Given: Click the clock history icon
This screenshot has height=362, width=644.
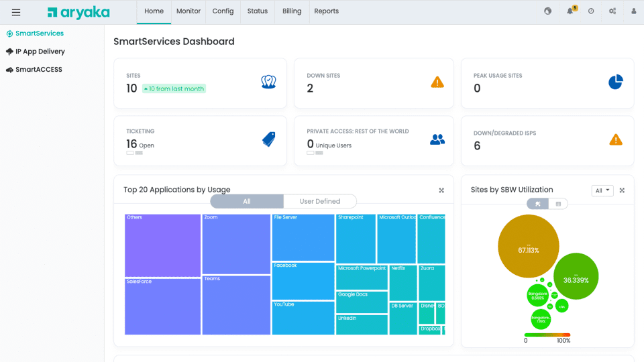Looking at the screenshot, I should point(591,11).
